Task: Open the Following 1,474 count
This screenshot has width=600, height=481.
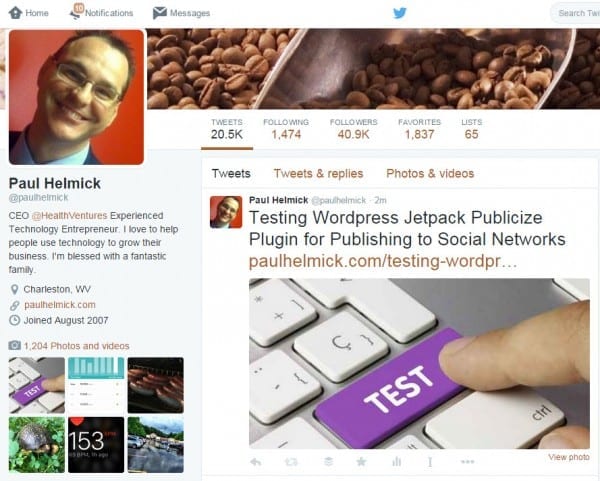Action: click(286, 129)
